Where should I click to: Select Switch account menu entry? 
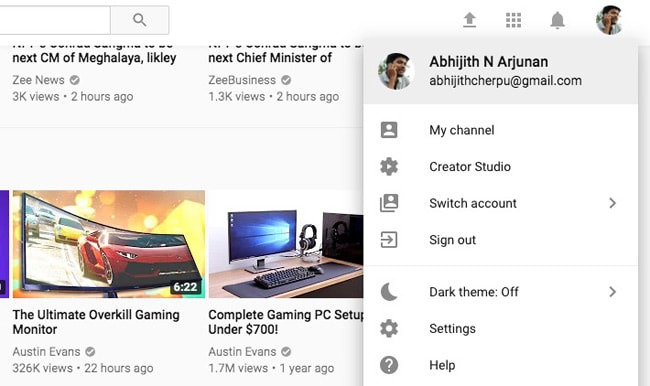point(501,203)
